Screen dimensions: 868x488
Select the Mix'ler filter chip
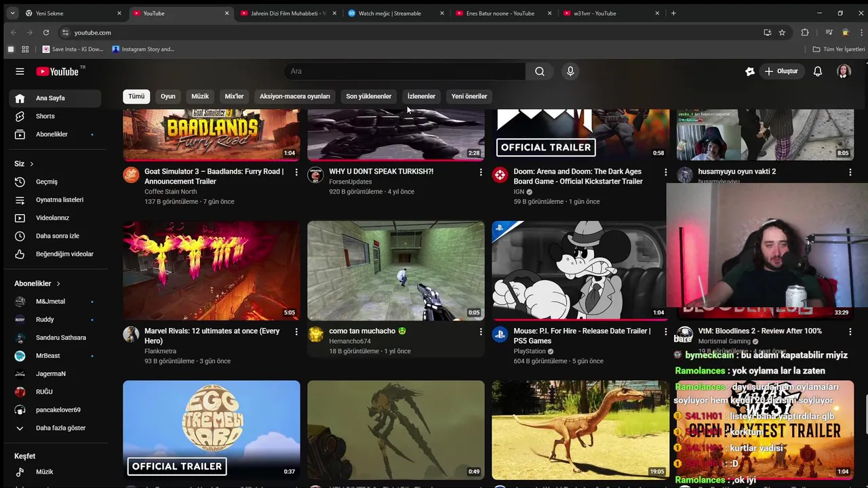(x=234, y=96)
